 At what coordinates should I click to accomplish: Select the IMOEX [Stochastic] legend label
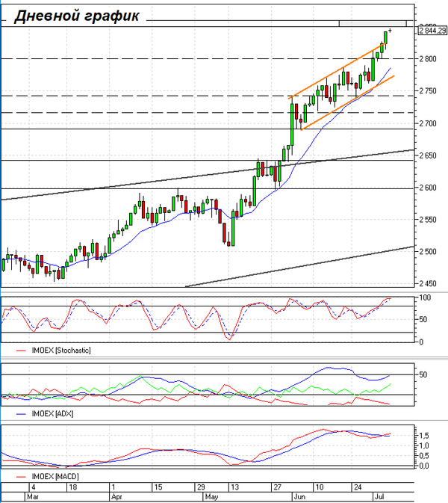coord(61,351)
